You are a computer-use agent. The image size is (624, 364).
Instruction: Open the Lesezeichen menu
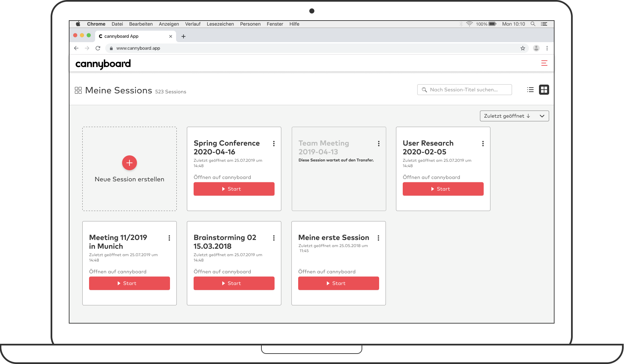(x=220, y=24)
